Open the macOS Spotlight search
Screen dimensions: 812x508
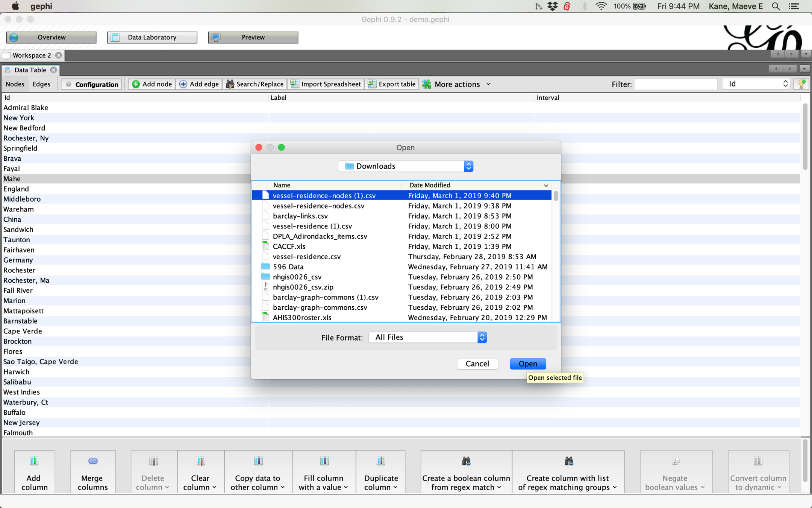(x=776, y=6)
